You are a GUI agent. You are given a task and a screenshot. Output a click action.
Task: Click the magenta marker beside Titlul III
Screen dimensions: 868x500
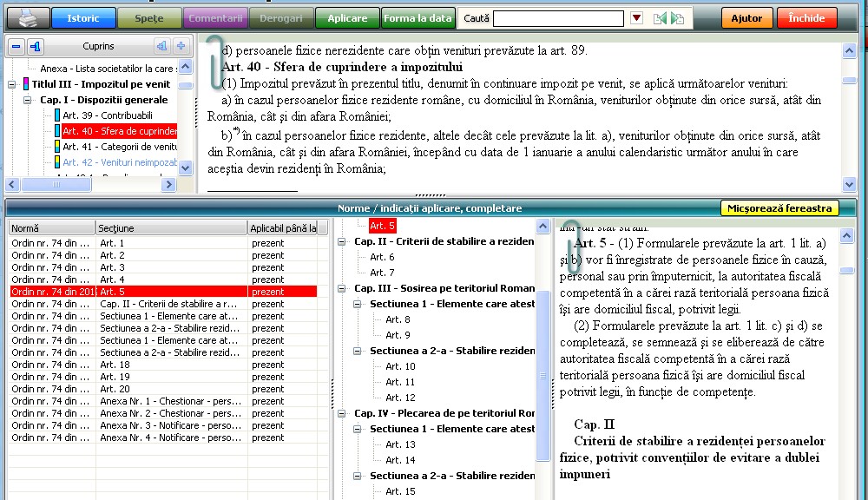tap(26, 84)
